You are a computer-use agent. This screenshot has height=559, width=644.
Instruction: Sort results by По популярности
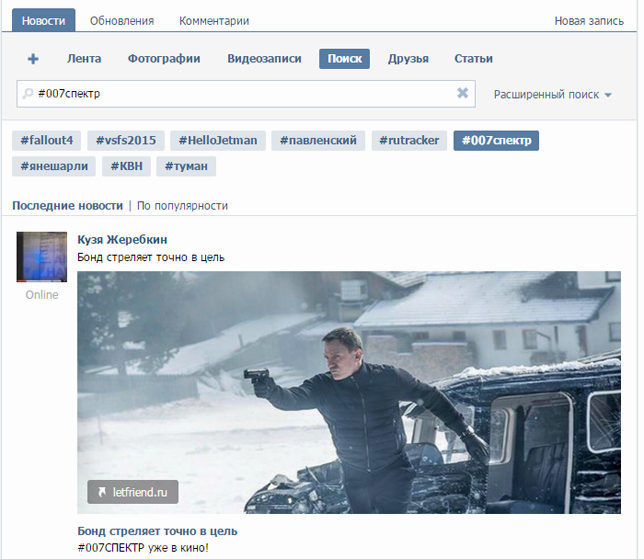pyautogui.click(x=182, y=205)
